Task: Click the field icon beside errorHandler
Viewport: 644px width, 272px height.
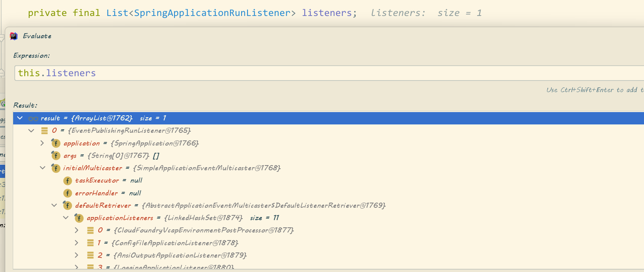Action: [x=67, y=193]
